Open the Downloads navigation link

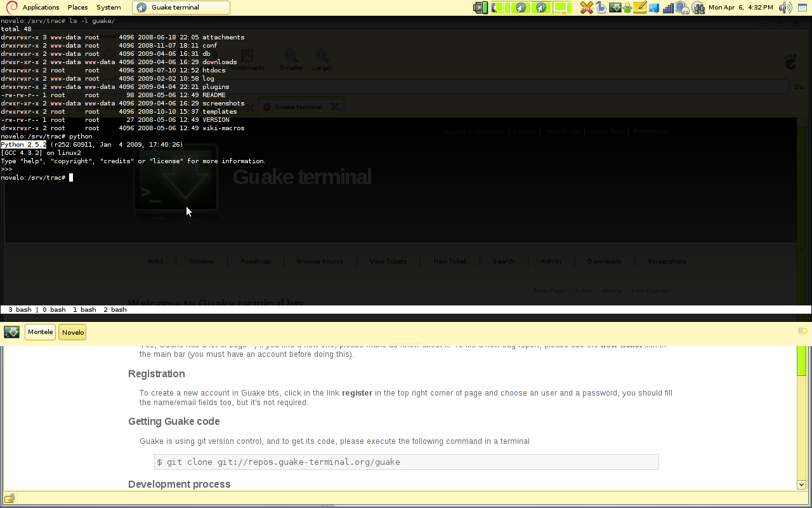pyautogui.click(x=604, y=261)
